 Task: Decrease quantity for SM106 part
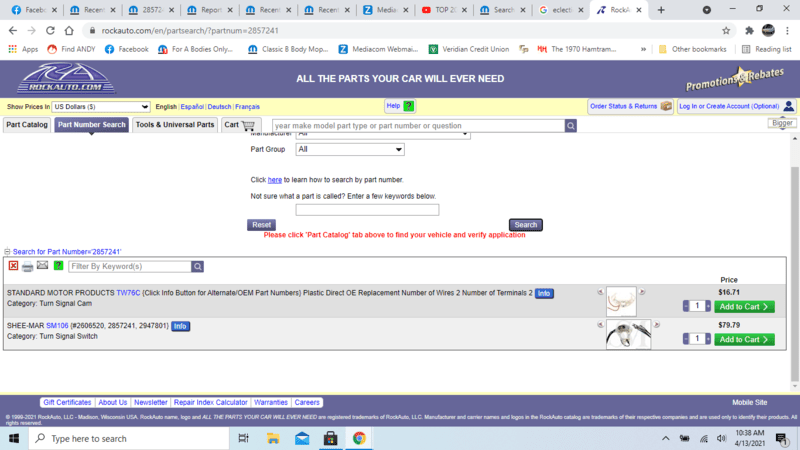[x=686, y=339]
